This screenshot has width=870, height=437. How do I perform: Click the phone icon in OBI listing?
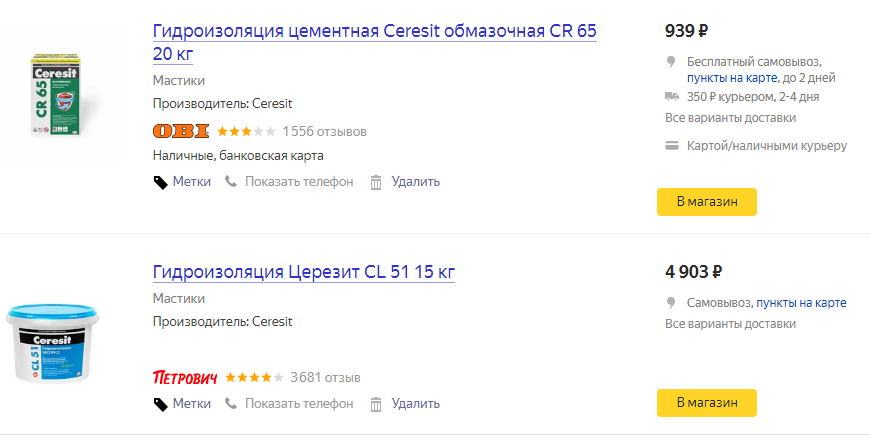(x=231, y=181)
